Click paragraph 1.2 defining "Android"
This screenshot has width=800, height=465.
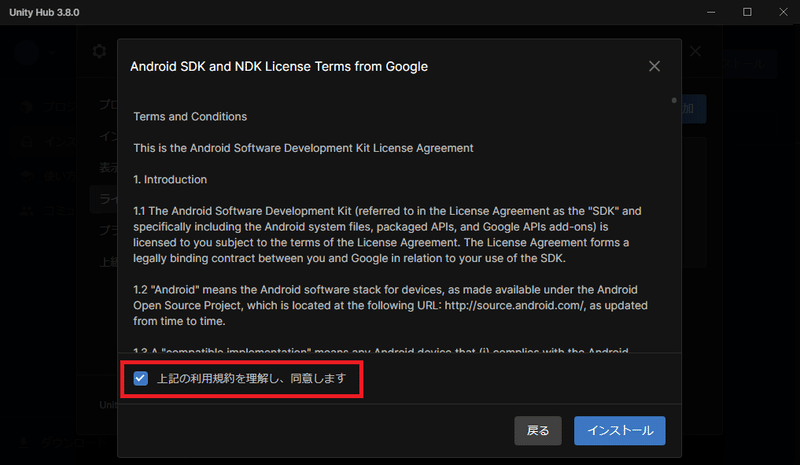click(x=390, y=305)
